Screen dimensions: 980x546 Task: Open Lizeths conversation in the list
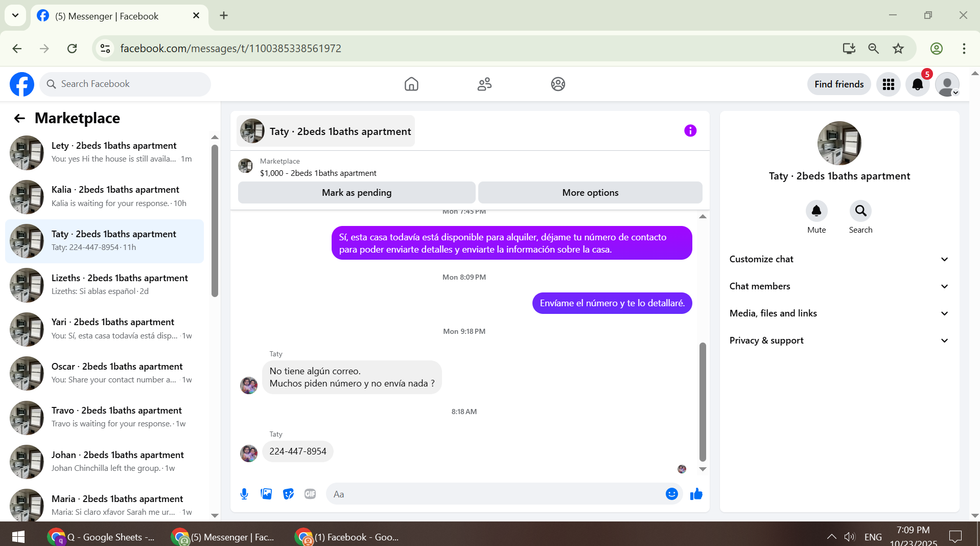click(x=104, y=285)
